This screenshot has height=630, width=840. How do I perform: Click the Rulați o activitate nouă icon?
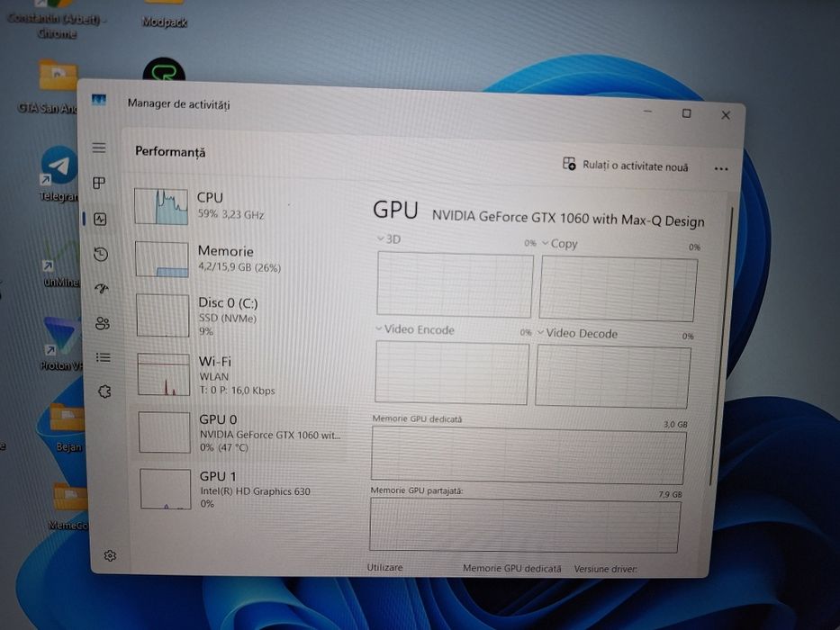coord(569,164)
